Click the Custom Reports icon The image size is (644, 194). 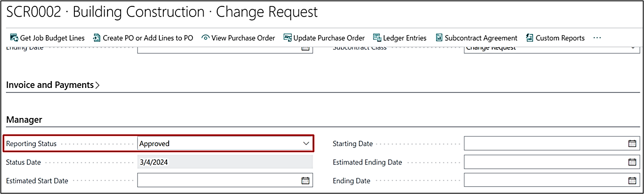click(x=530, y=38)
